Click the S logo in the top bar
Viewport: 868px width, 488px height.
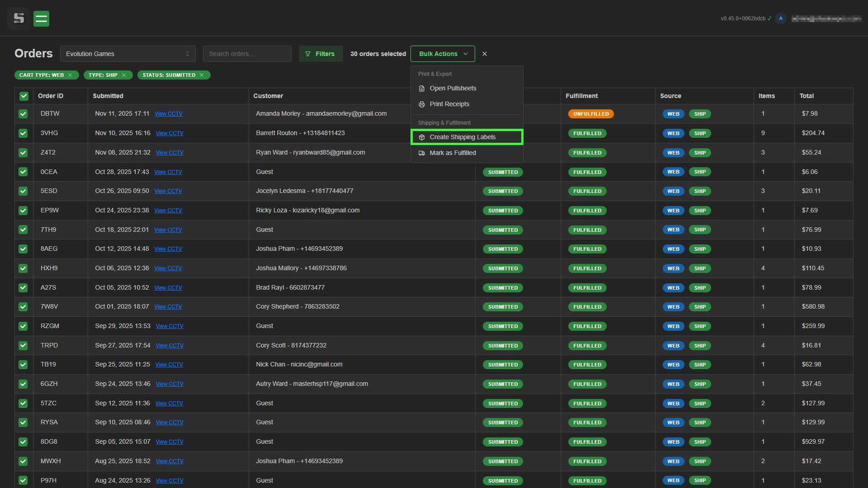[x=18, y=19]
